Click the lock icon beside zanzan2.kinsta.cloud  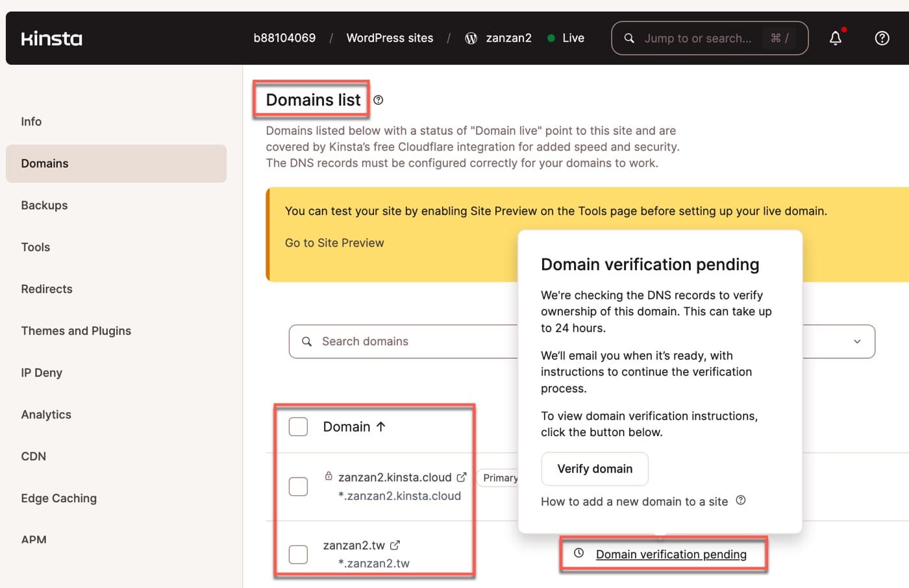(329, 476)
